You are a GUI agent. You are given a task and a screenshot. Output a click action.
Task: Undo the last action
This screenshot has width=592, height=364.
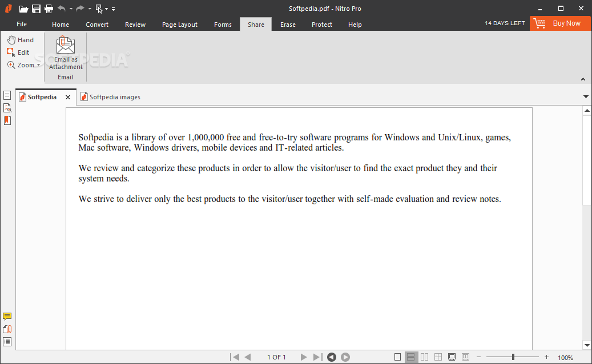click(62, 9)
